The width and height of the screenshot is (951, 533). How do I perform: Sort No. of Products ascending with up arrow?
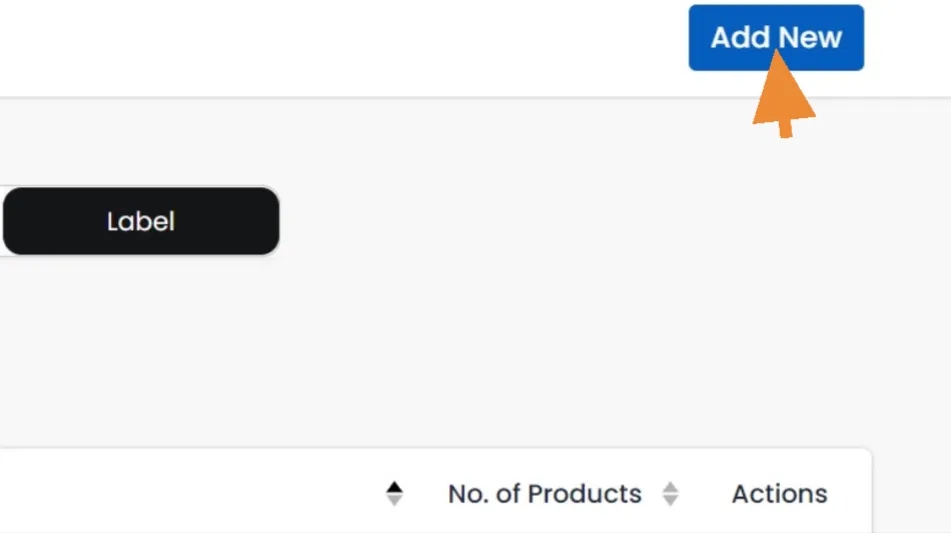pos(670,487)
